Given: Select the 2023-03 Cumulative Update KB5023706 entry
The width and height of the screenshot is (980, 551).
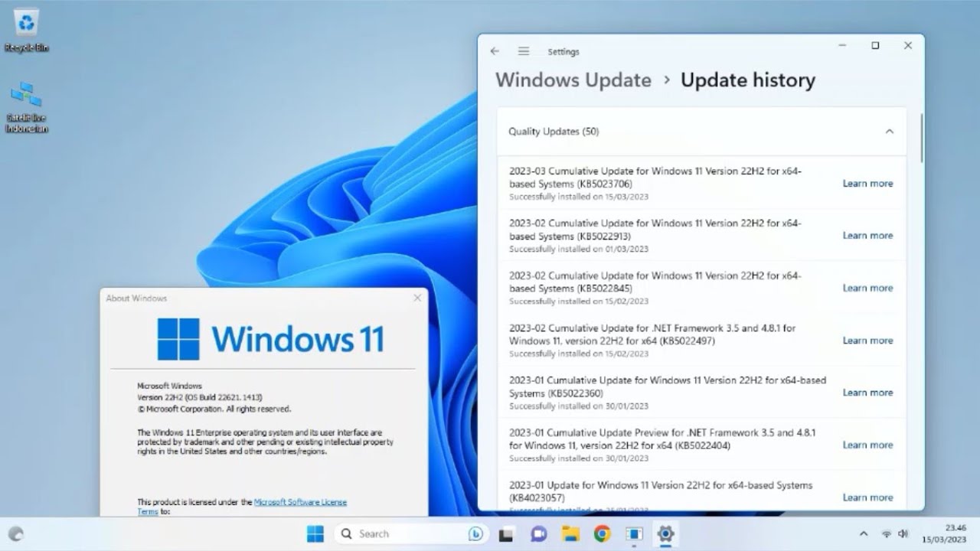Looking at the screenshot, I should click(701, 184).
